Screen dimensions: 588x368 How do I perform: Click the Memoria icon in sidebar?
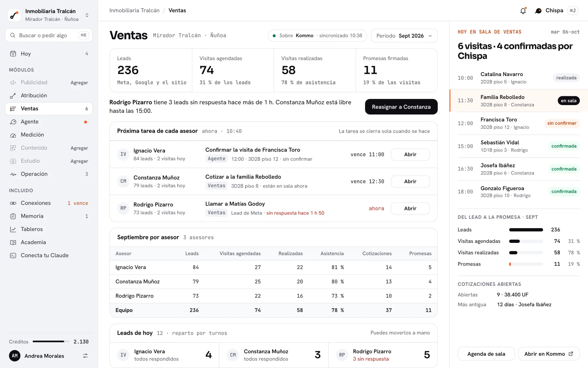pos(13,216)
